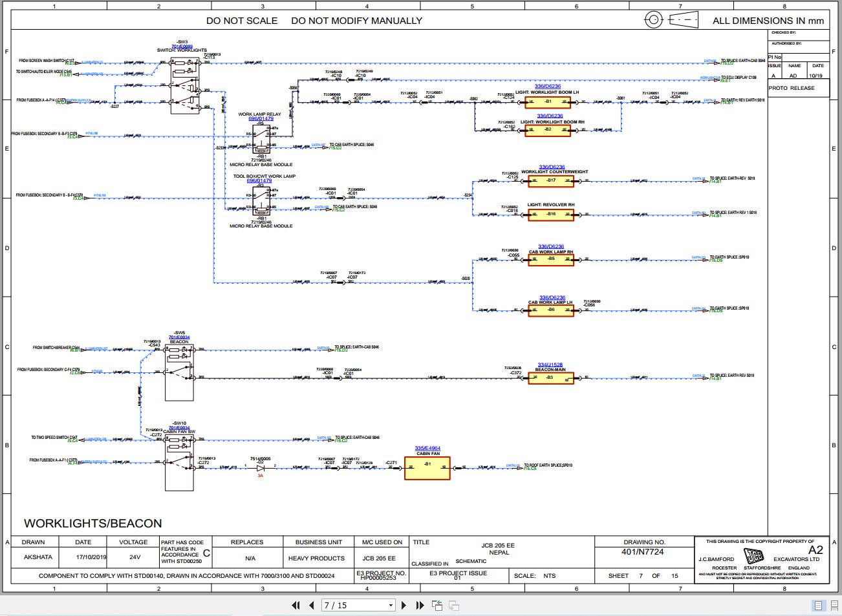Click the -R3 tool box work lamp relay
This screenshot has width=842, height=616.
[262, 200]
